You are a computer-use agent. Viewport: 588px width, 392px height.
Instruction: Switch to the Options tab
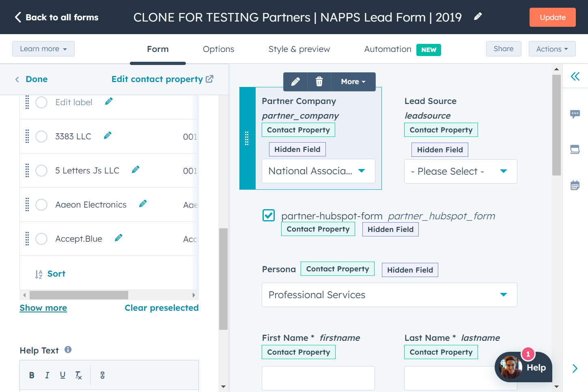[x=218, y=49]
